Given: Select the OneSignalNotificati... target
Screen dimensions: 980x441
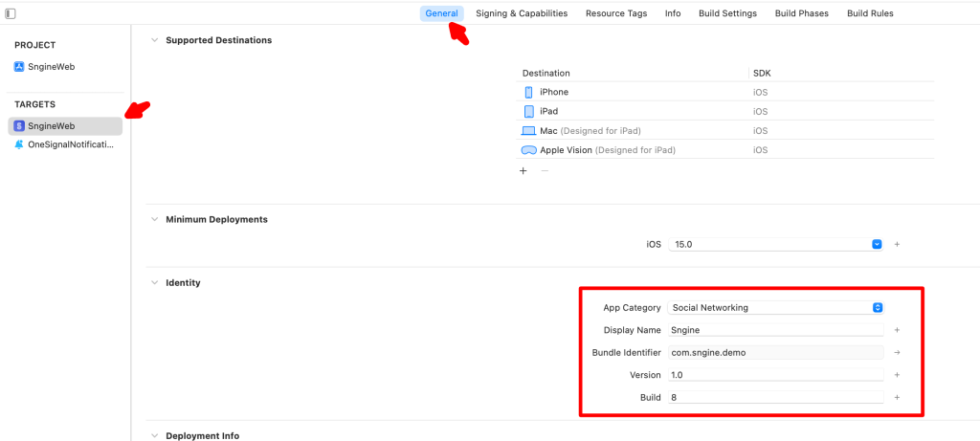Looking at the screenshot, I should (65, 144).
